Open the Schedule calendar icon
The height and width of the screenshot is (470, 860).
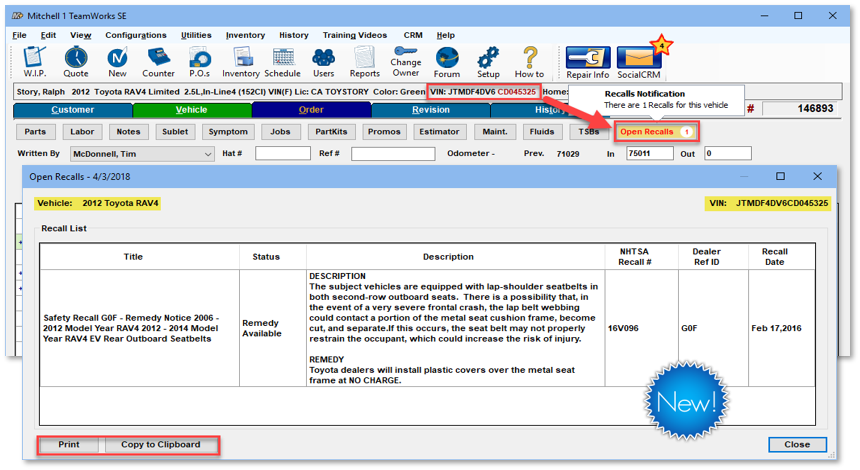tap(282, 61)
